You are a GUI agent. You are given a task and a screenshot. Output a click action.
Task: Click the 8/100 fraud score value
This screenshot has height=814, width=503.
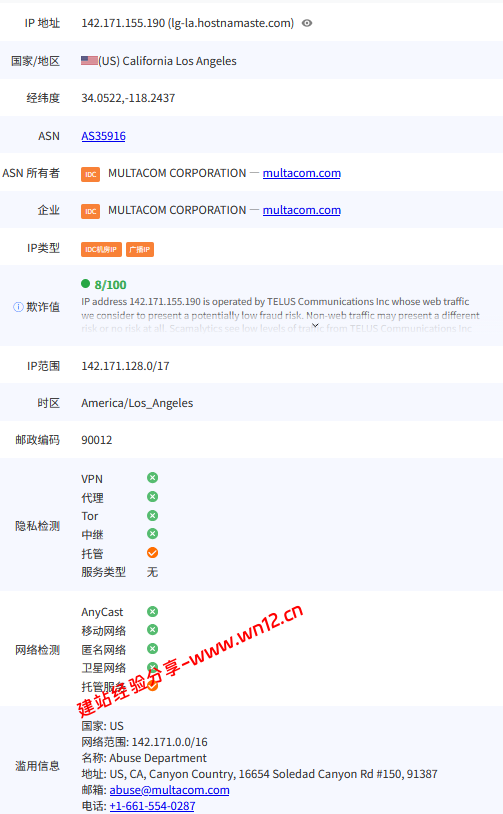(x=111, y=284)
